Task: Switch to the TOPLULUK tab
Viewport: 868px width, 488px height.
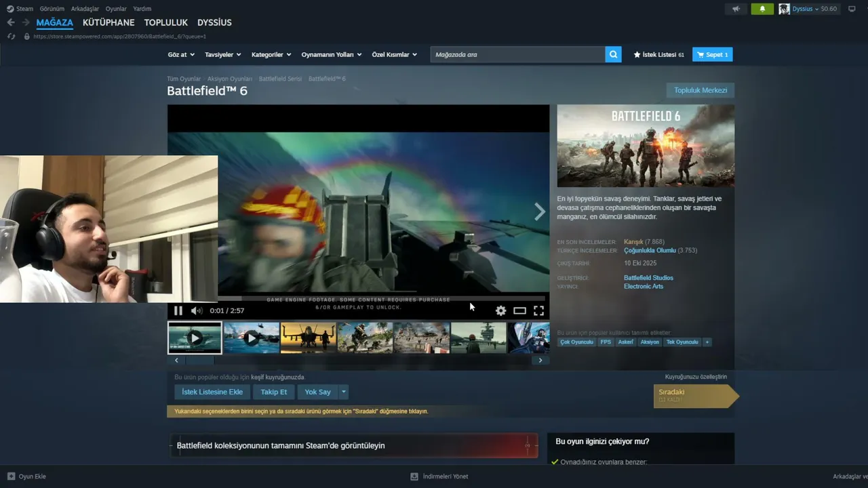Action: 166,22
